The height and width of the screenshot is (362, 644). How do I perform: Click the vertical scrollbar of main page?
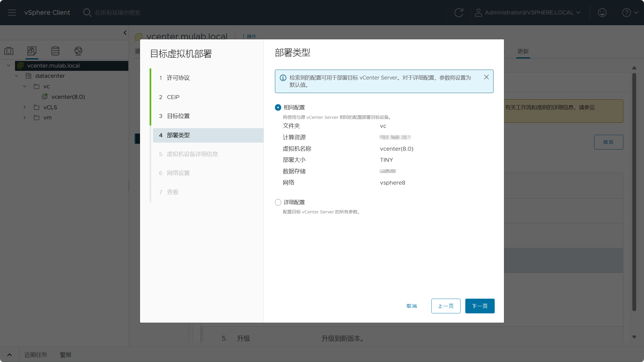click(x=634, y=192)
